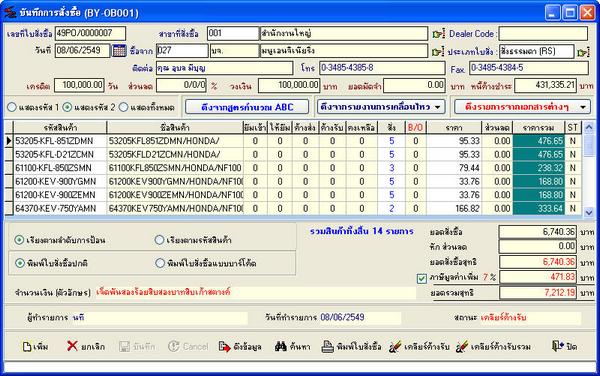Click the row selector of first row

[9, 141]
